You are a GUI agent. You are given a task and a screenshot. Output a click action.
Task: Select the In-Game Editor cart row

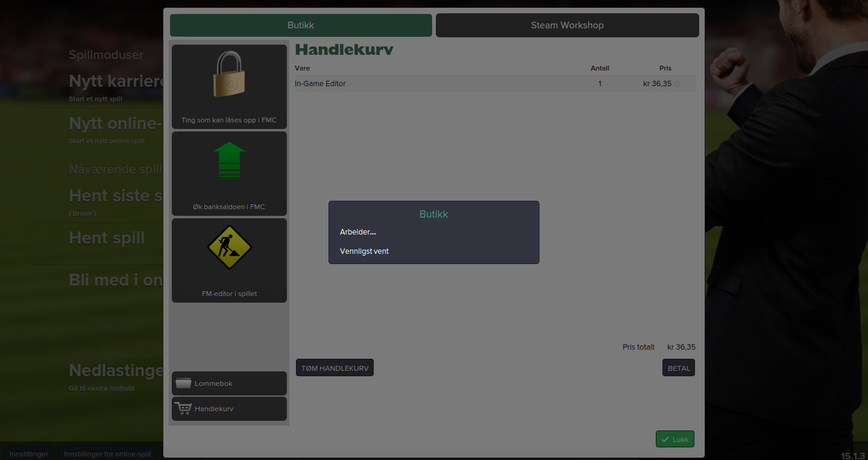495,84
